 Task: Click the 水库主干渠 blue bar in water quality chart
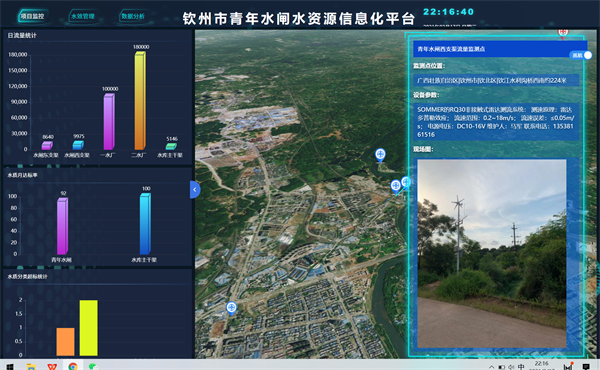(x=145, y=224)
